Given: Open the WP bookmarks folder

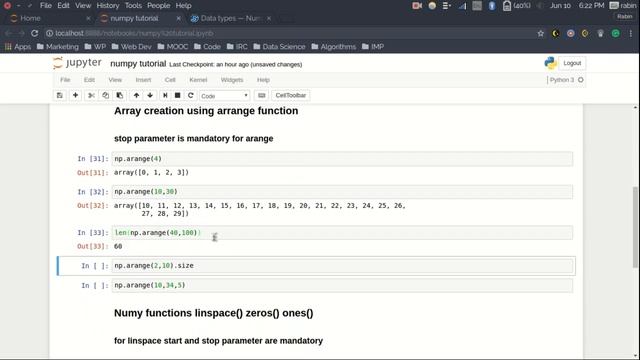Looking at the screenshot, I should coord(95,47).
